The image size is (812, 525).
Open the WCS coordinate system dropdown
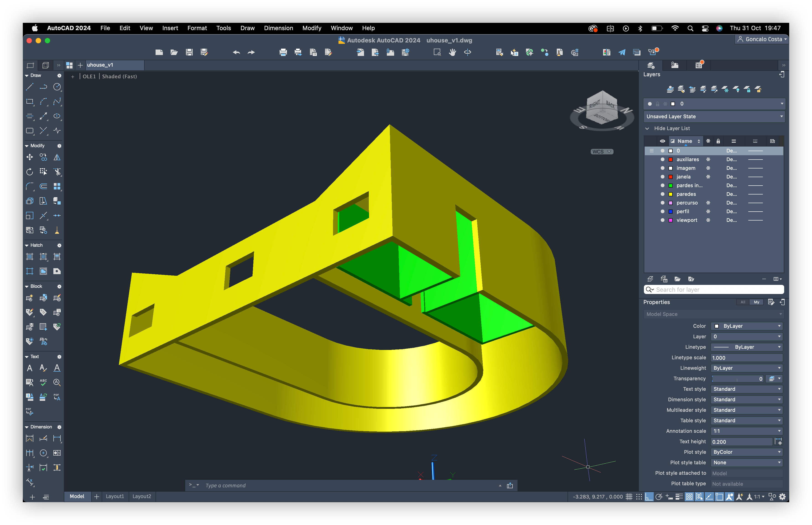click(x=602, y=152)
